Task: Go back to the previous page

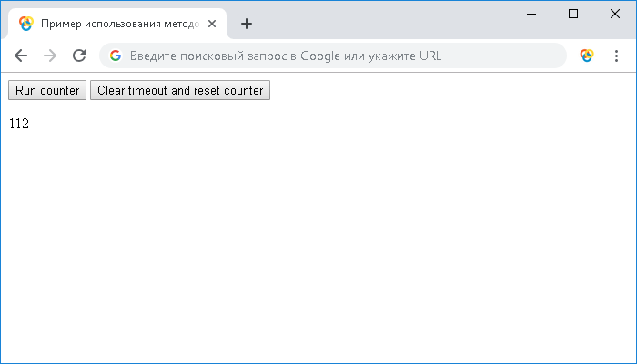Action: pos(21,56)
